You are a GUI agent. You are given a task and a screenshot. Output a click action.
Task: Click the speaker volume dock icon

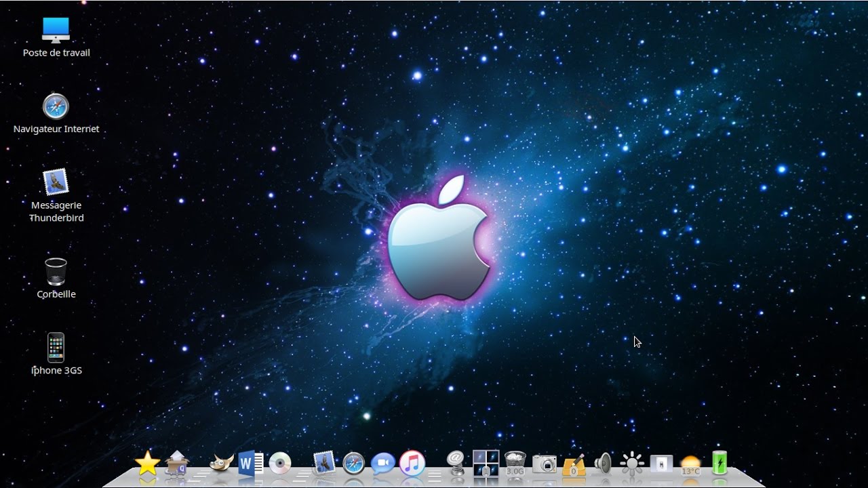[602, 464]
